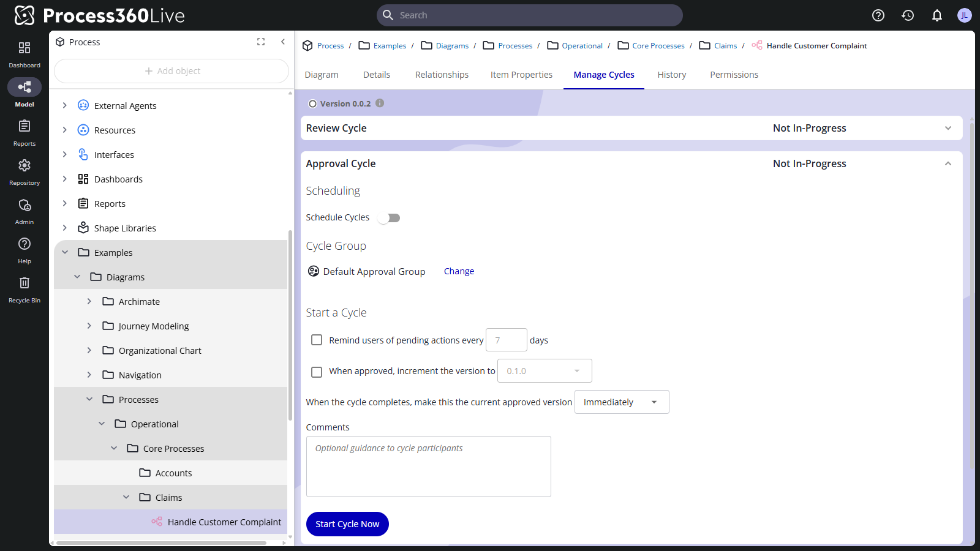
Task: Click the Process360 Live logo
Action: (99, 15)
